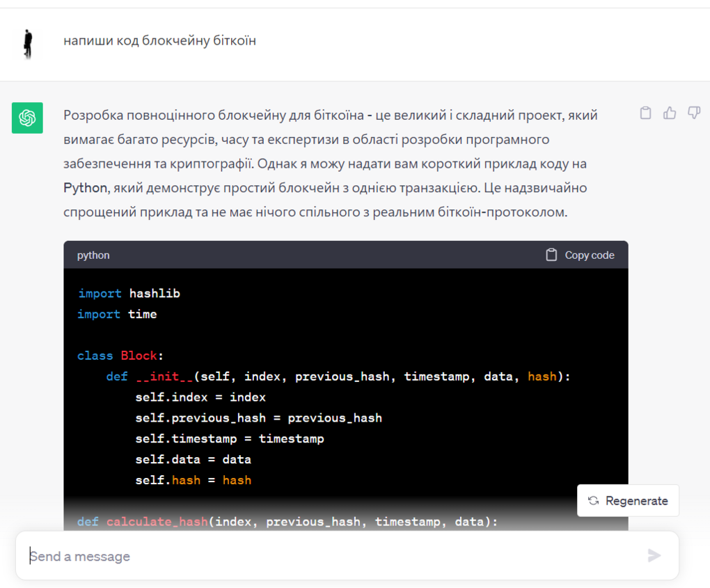Click the user prompt 'напиши код блокчейну біткоїн'

[x=159, y=41]
